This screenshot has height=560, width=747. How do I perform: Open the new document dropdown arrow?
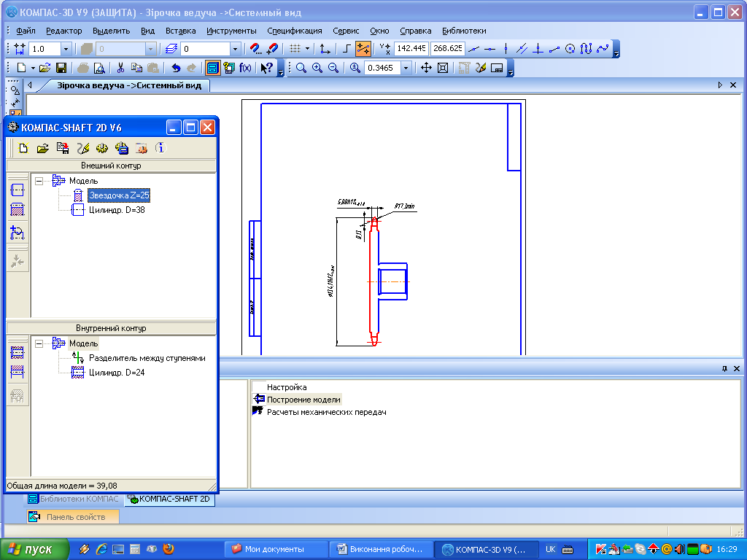[x=33, y=68]
